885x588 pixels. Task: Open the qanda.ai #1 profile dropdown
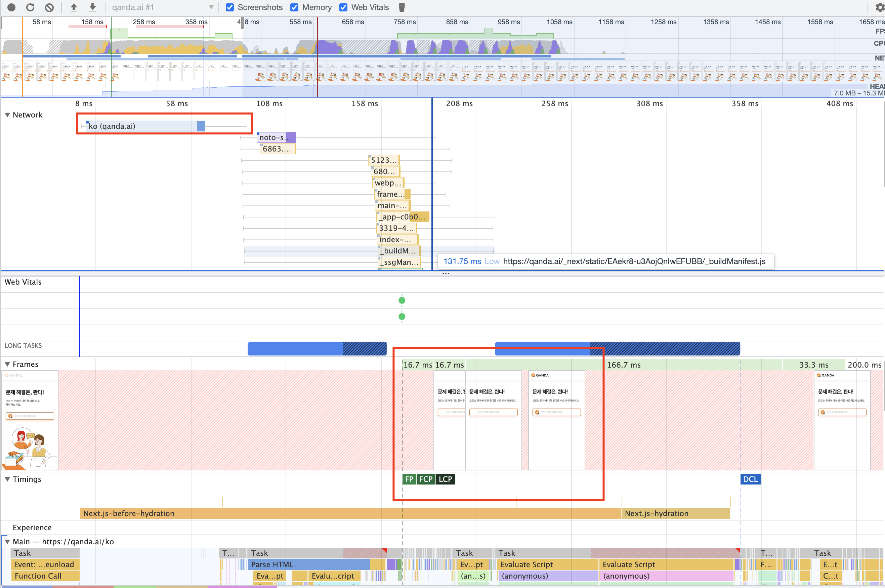(162, 7)
